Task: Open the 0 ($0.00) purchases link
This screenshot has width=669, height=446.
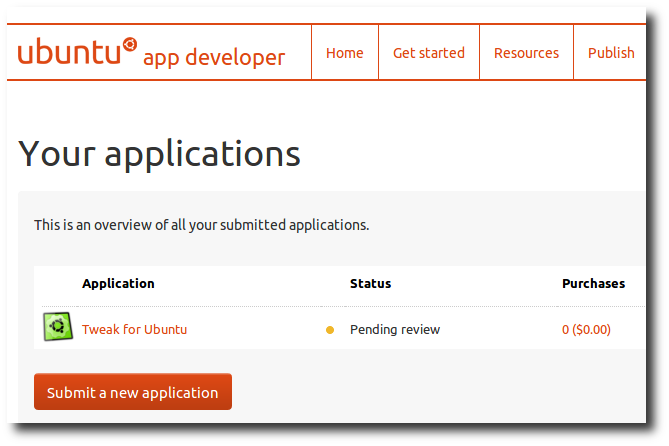Action: (586, 329)
